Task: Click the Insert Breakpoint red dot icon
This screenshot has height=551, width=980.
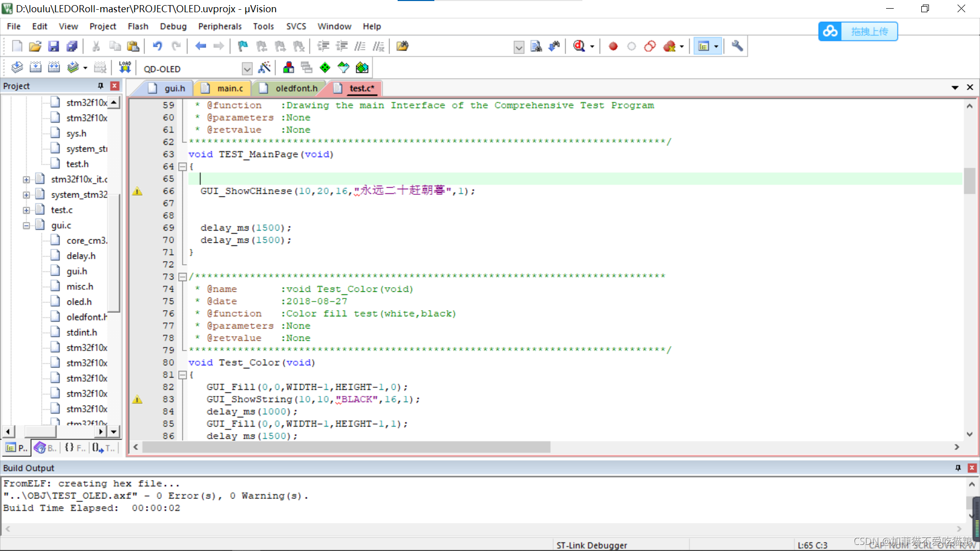Action: pos(613,46)
